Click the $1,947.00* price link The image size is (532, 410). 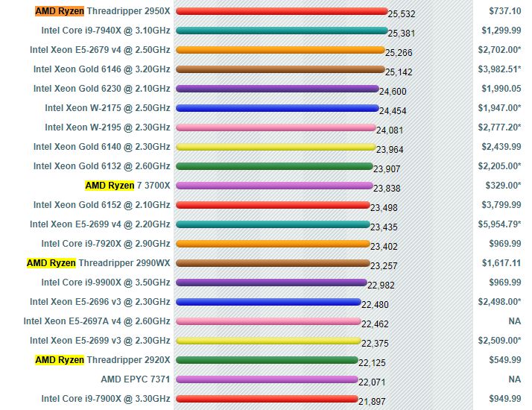pos(499,108)
